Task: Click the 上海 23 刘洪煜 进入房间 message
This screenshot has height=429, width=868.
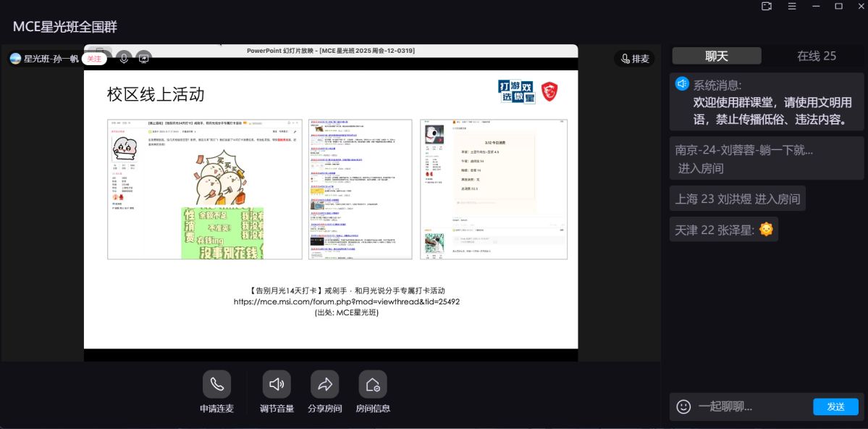Action: click(738, 199)
